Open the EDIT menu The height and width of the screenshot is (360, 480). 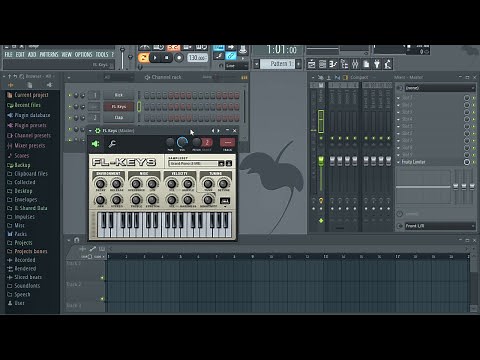[20, 54]
